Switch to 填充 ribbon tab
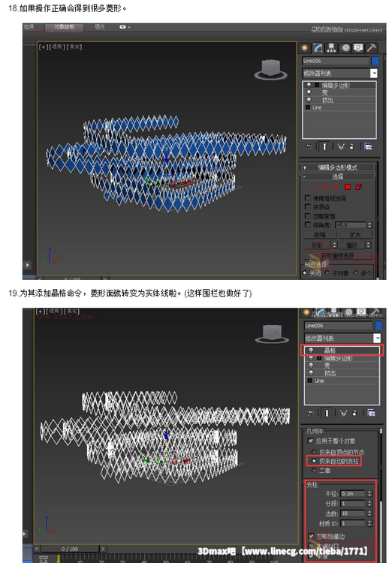Screen dimensions: 392x563 click(100, 27)
